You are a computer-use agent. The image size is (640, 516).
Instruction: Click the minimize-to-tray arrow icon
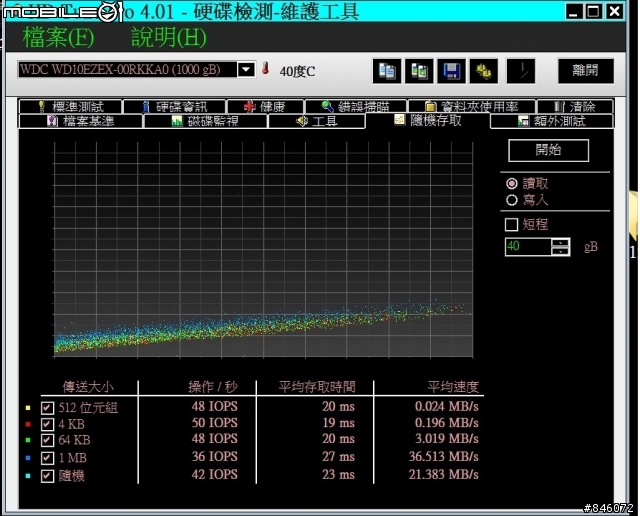point(521,71)
